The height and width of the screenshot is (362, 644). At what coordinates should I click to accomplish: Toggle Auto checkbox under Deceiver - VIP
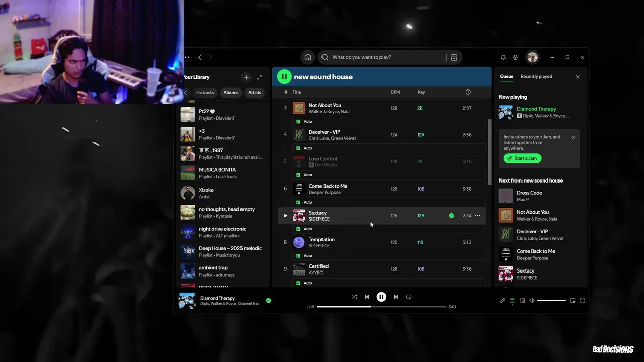(x=298, y=148)
